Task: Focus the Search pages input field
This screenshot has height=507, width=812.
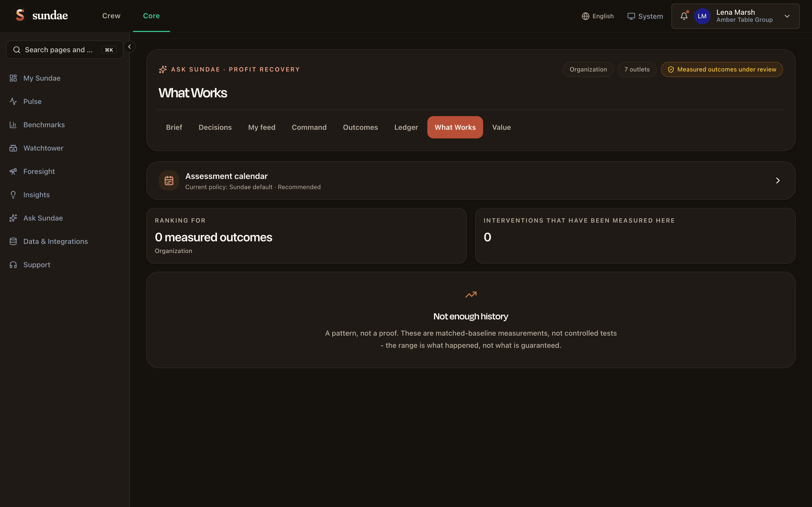Action: point(65,50)
